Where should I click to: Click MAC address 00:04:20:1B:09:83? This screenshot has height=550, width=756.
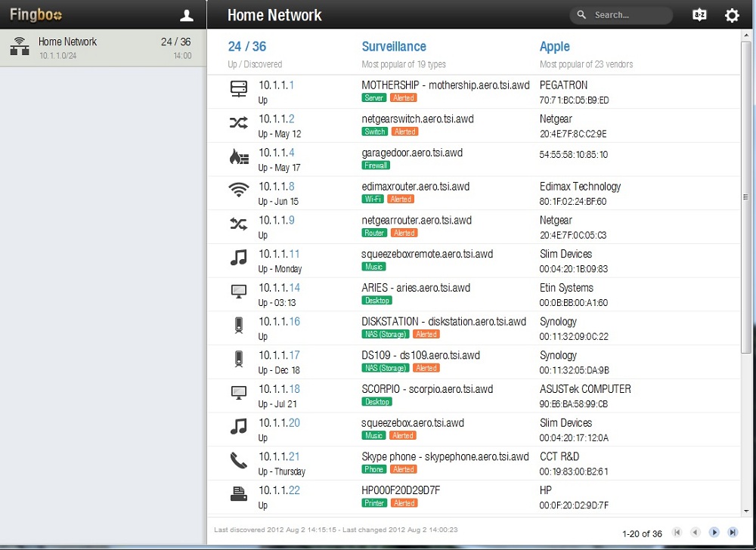(x=573, y=269)
